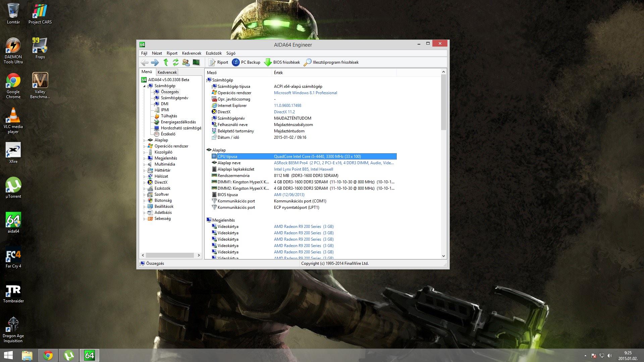The image size is (644, 362).
Task: Expand the Háttértár tree node
Action: click(x=145, y=171)
